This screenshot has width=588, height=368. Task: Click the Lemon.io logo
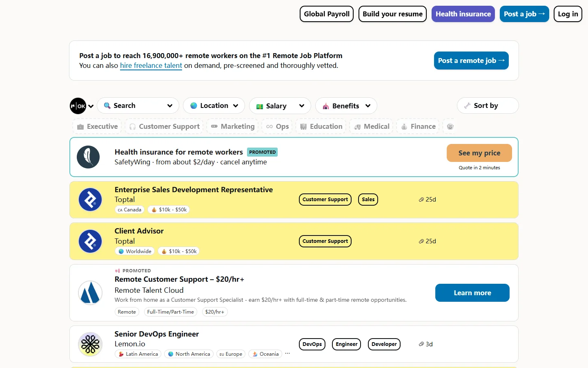(90, 344)
